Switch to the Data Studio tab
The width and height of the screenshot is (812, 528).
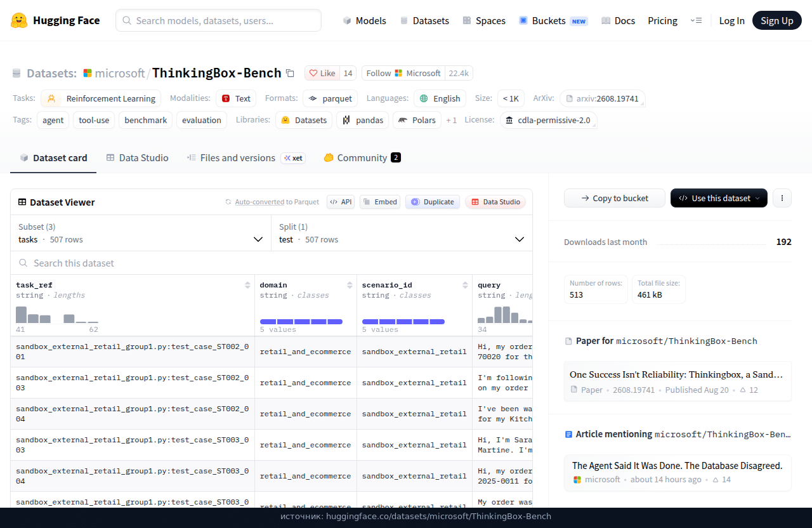click(137, 158)
